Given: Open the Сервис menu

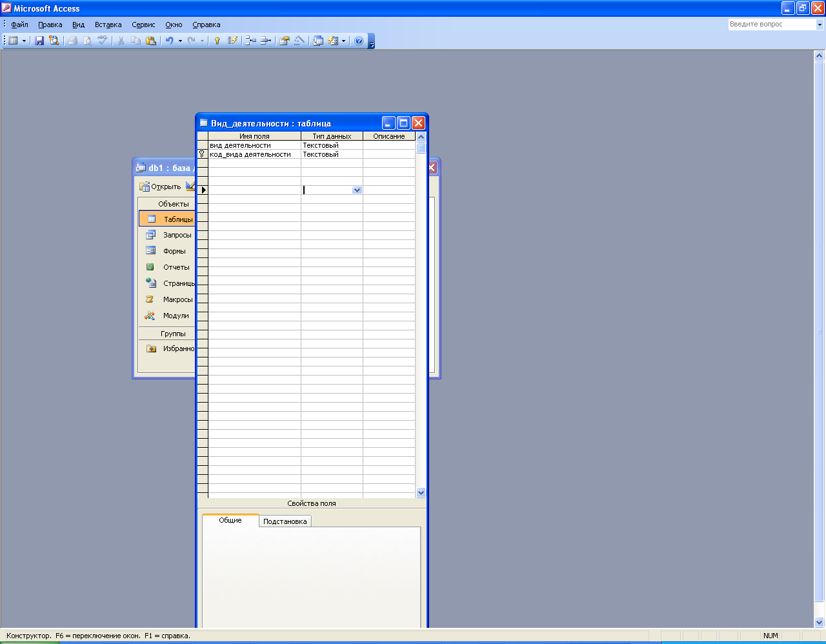Looking at the screenshot, I should [143, 25].
